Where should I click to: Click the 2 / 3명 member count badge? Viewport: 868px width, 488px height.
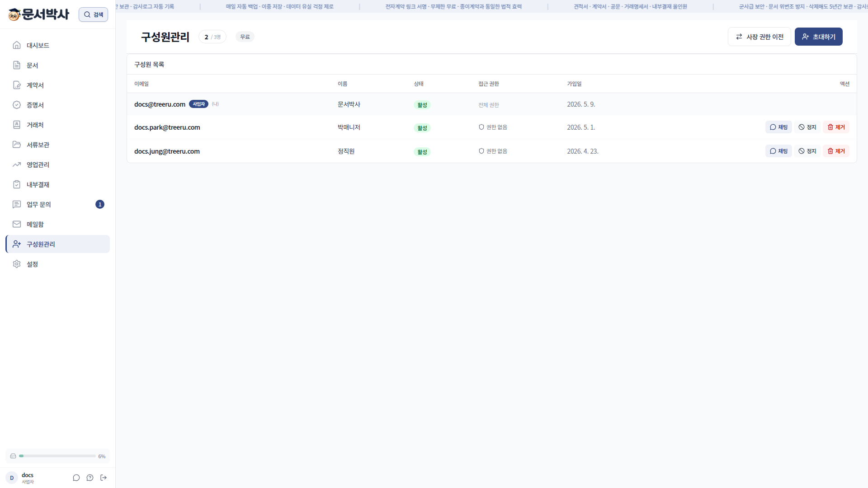pos(212,37)
